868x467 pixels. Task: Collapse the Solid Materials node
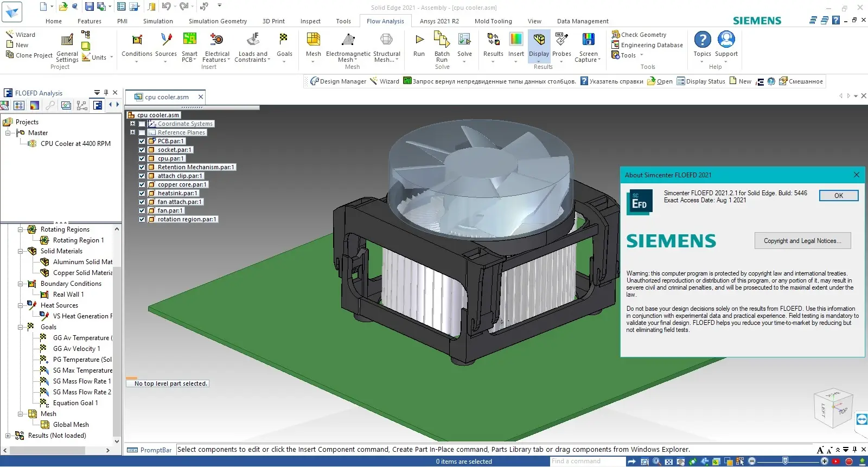tap(20, 251)
